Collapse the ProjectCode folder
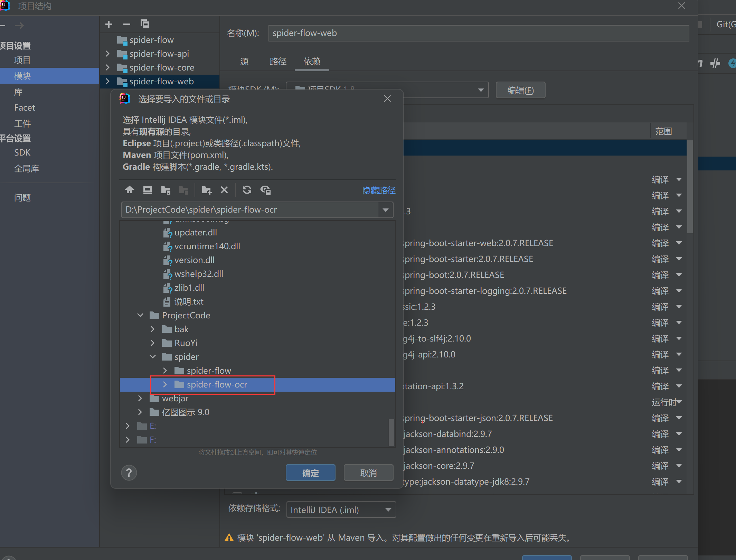The height and width of the screenshot is (560, 736). 140,315
